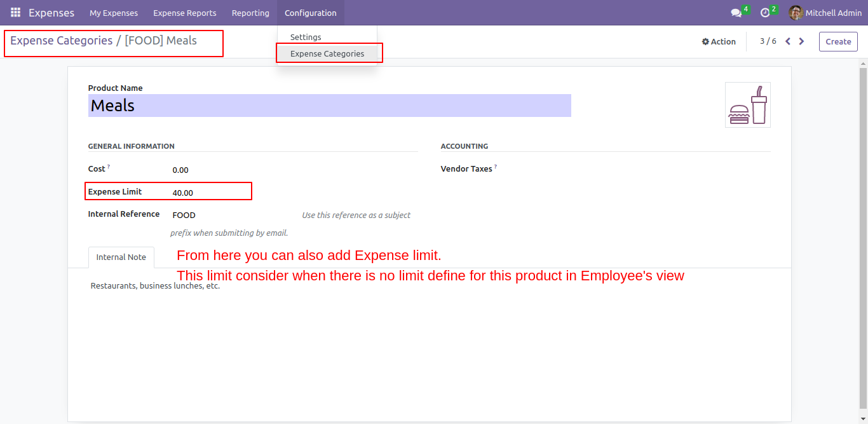
Task: Click the Accounting section heading
Action: point(465,146)
